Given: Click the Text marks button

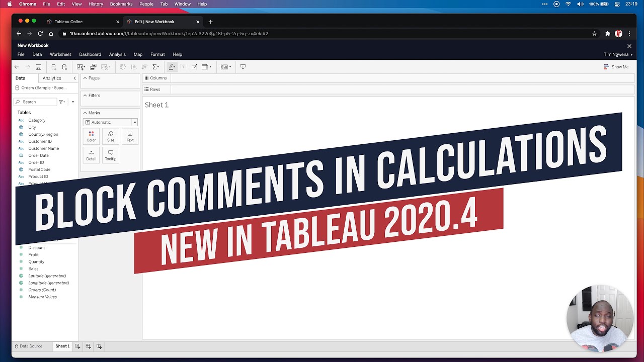Looking at the screenshot, I should point(130,136).
